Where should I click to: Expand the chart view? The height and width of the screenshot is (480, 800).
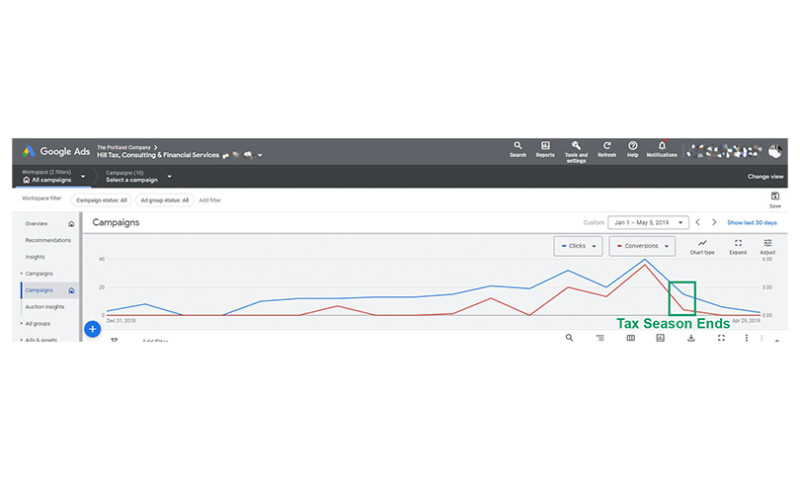738,246
